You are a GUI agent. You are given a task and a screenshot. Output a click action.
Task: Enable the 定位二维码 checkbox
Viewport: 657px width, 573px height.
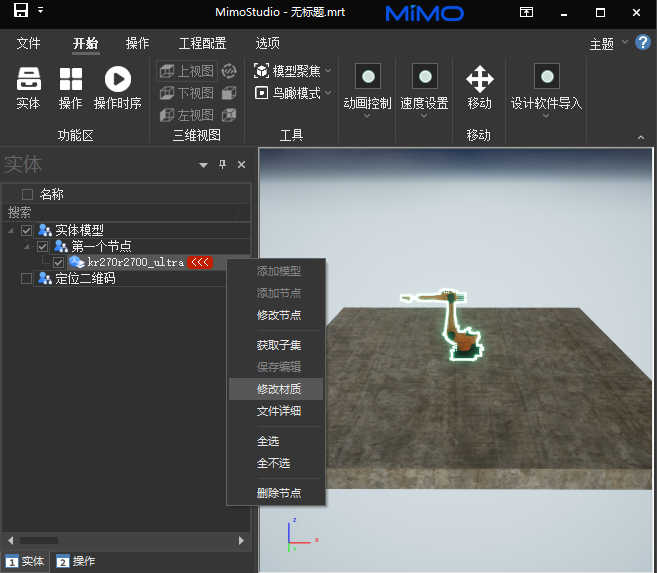[x=27, y=278]
